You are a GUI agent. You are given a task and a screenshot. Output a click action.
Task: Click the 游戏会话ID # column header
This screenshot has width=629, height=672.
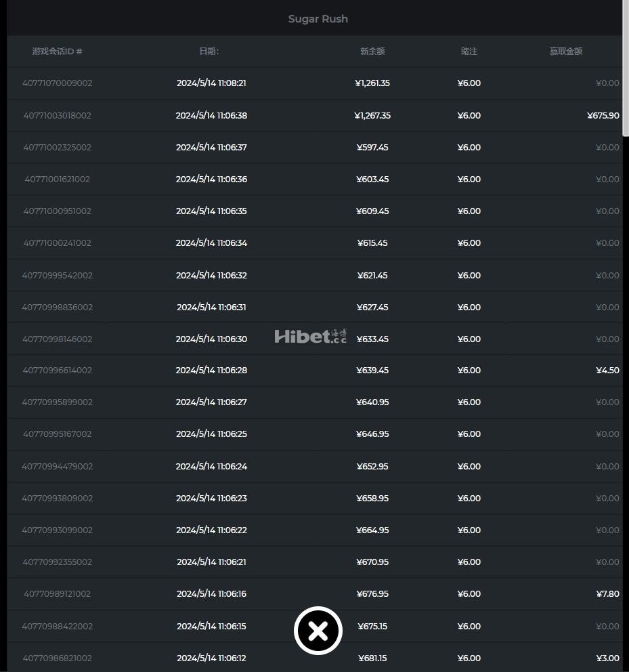pyautogui.click(x=58, y=51)
